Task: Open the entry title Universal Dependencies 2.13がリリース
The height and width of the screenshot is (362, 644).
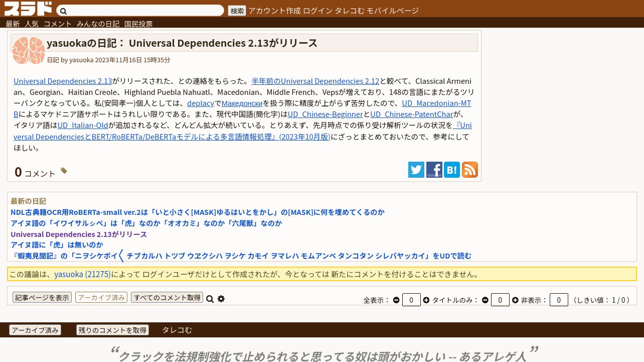Action: (x=223, y=43)
